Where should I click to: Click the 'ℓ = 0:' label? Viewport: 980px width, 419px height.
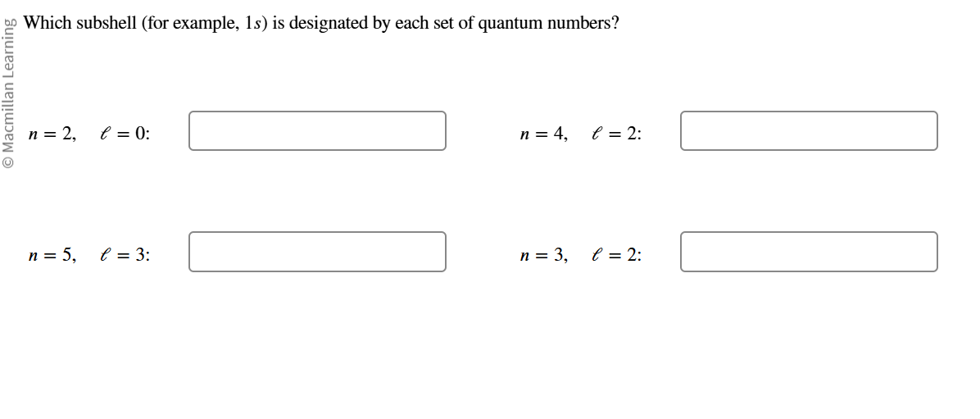pyautogui.click(x=125, y=134)
